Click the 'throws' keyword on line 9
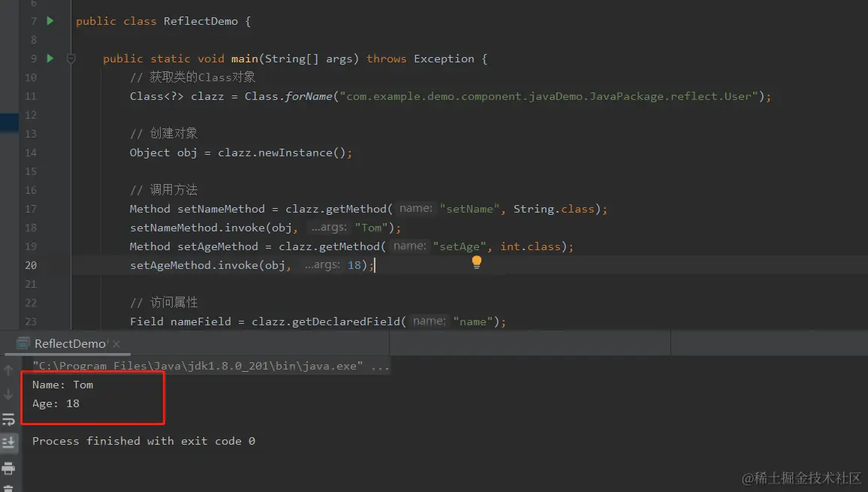 (387, 58)
